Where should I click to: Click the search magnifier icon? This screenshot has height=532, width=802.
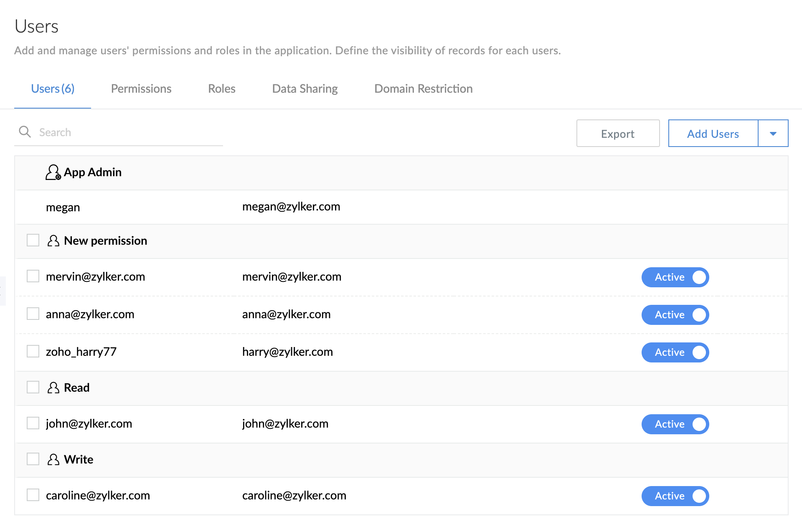pyautogui.click(x=25, y=132)
